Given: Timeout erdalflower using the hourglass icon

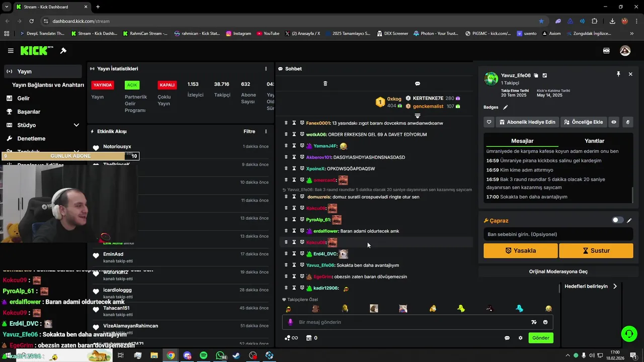Looking at the screenshot, I should pyautogui.click(x=294, y=231).
